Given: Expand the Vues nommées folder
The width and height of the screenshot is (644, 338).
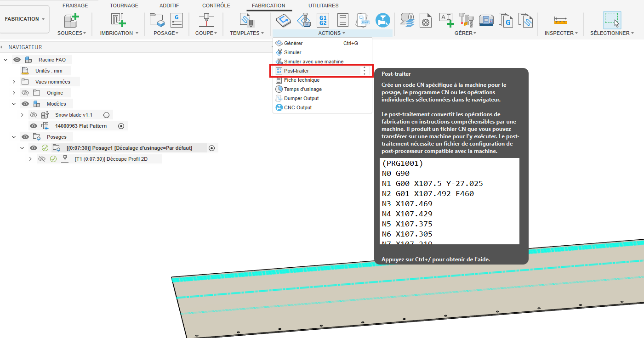Looking at the screenshot, I should 14,82.
